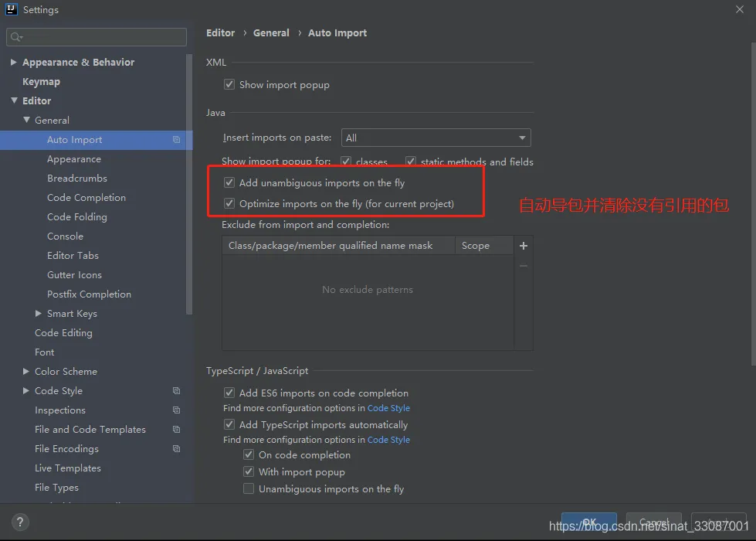Toggle the classes import popup checkbox
The width and height of the screenshot is (756, 541).
[346, 162]
